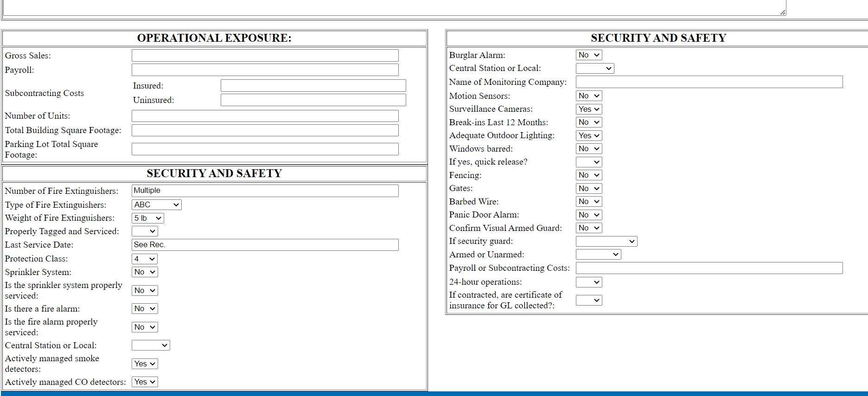Open Central Station or Local dropdown below fire alarm
868x396 pixels.
[151, 345]
